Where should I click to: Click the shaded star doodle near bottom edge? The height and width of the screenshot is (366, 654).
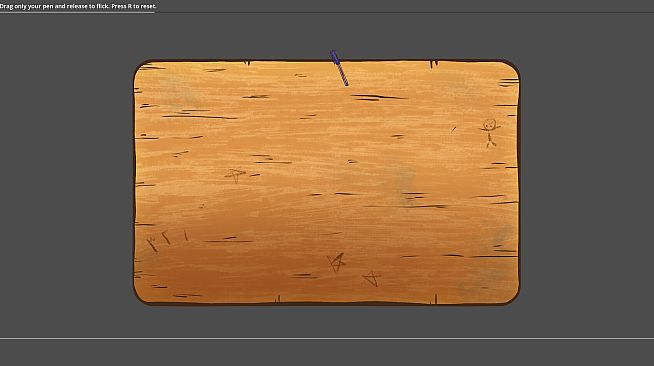pyautogui.click(x=336, y=262)
